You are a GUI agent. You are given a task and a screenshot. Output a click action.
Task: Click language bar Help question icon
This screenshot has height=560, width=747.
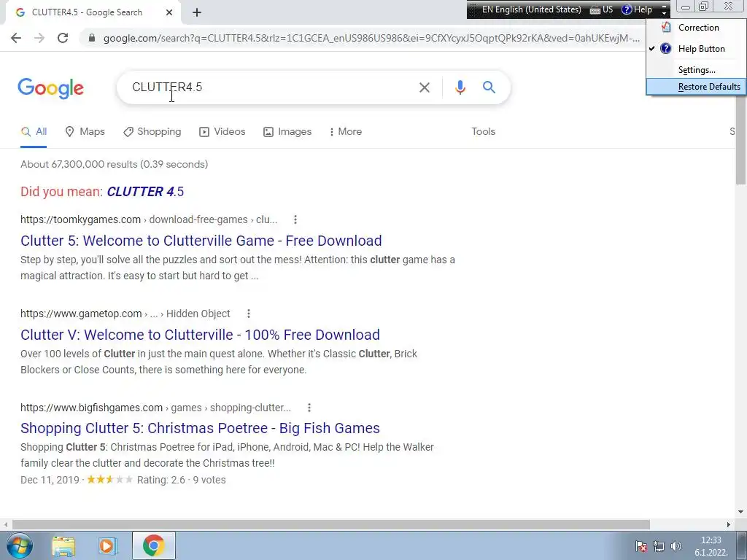coord(637,9)
